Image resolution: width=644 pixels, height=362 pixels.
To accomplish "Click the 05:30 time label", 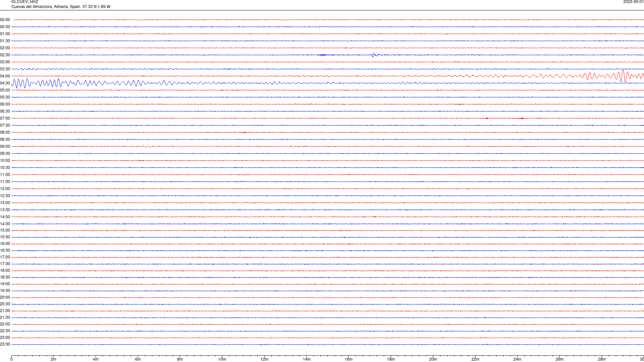I will [5, 97].
